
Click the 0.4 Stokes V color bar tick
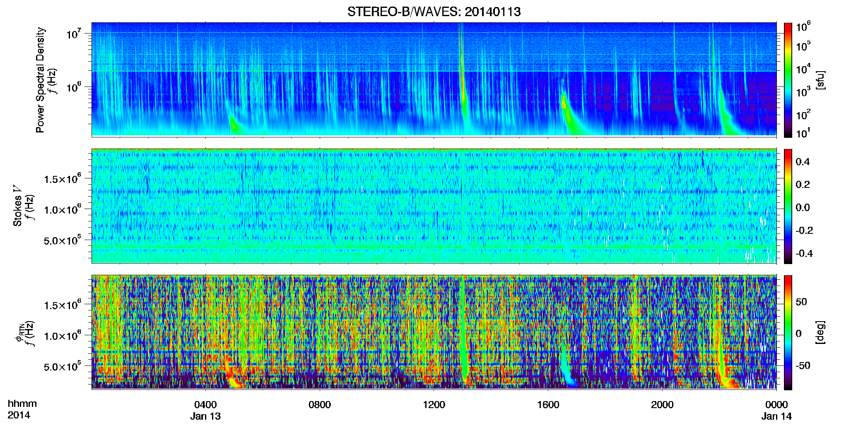pyautogui.click(x=803, y=162)
